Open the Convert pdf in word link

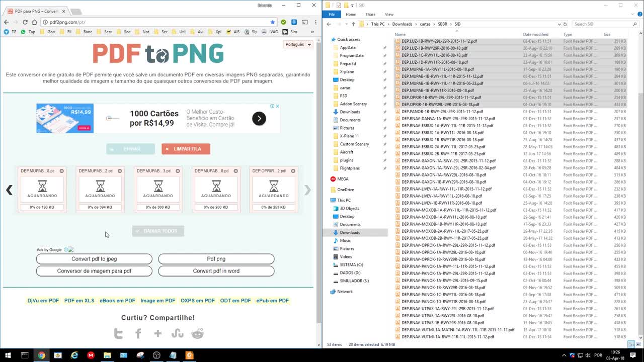[216, 271]
